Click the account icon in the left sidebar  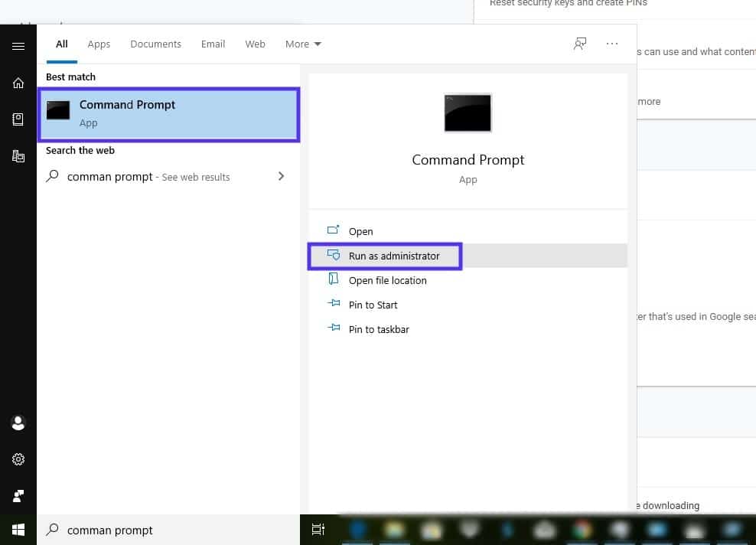point(18,423)
